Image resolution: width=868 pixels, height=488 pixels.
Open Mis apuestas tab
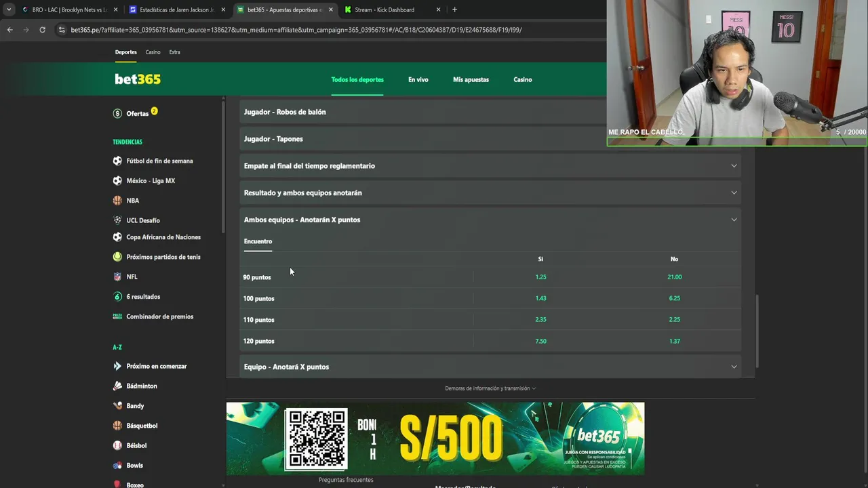[471, 79]
